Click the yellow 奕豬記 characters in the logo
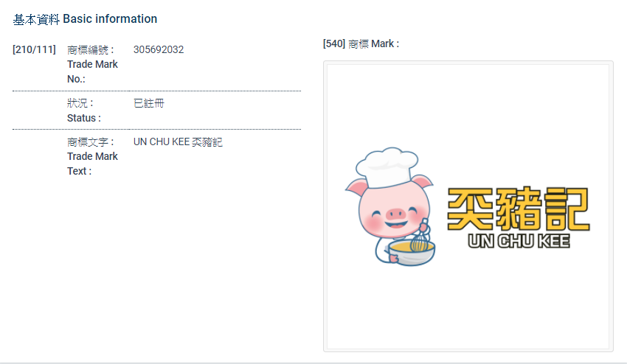The width and height of the screenshot is (627, 364). (x=518, y=209)
